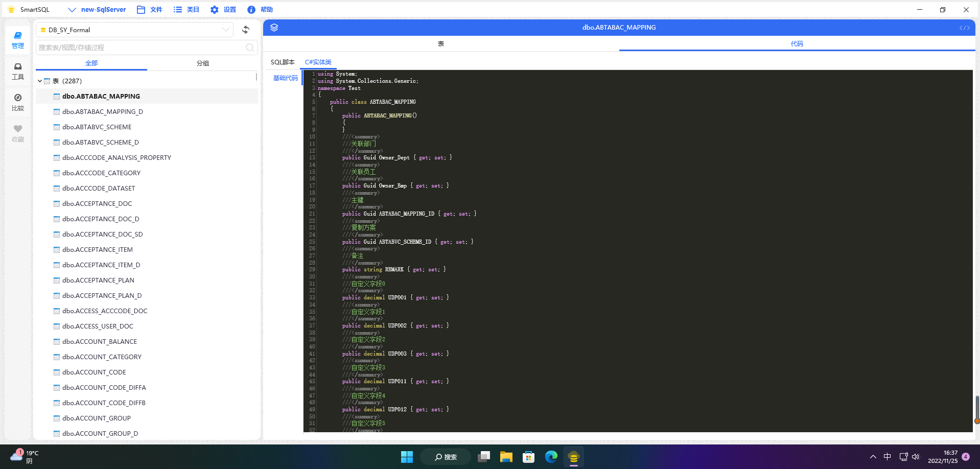Open Task View on taskbar
This screenshot has height=469, width=980.
(484, 457)
